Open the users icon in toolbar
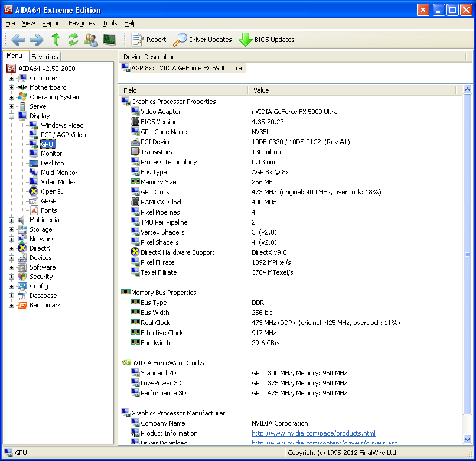The height and width of the screenshot is (461, 476). (x=91, y=40)
